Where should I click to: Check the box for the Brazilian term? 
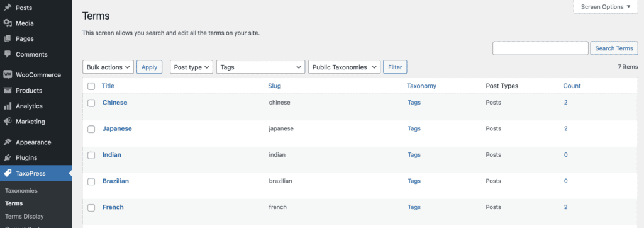point(91,181)
